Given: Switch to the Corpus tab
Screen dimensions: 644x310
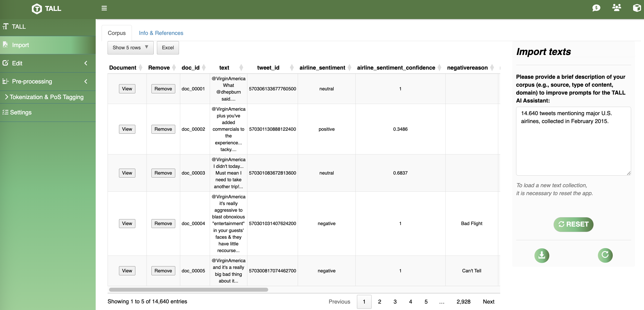Looking at the screenshot, I should (x=117, y=33).
